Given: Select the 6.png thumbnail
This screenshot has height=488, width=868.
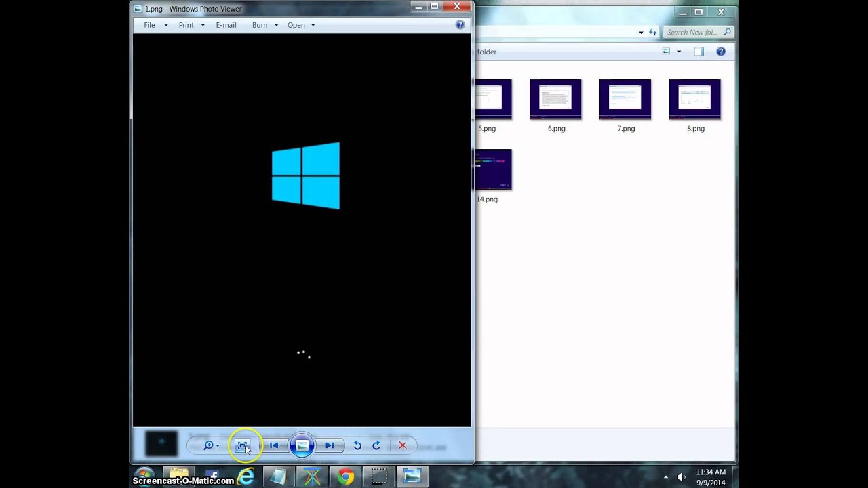Looking at the screenshot, I should click(555, 99).
